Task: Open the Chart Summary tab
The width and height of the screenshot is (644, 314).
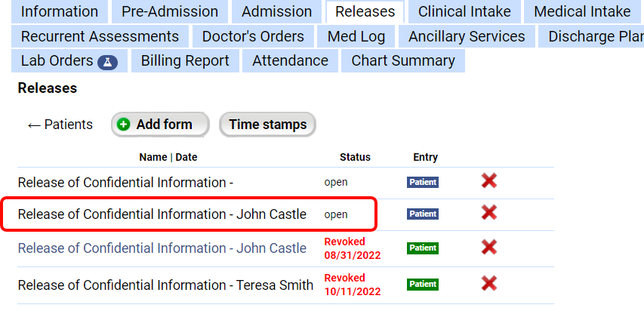Action: pyautogui.click(x=403, y=60)
